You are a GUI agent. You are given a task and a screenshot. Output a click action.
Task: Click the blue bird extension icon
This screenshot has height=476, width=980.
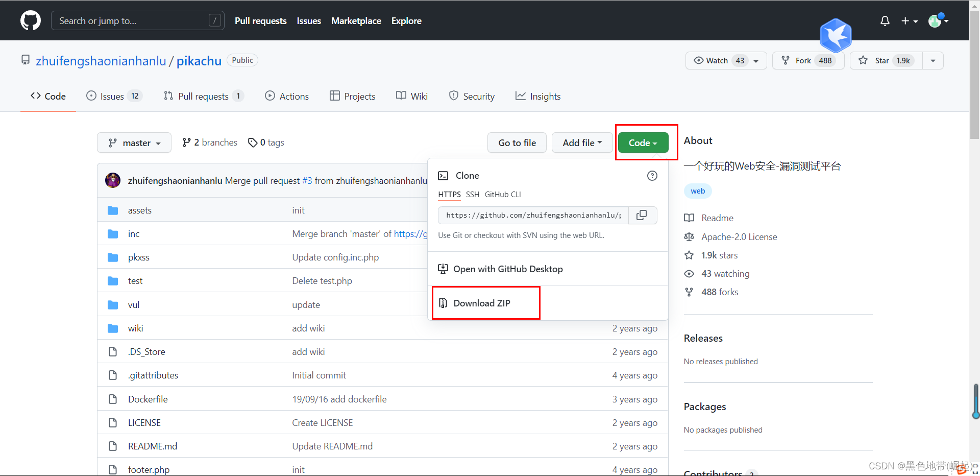point(836,36)
